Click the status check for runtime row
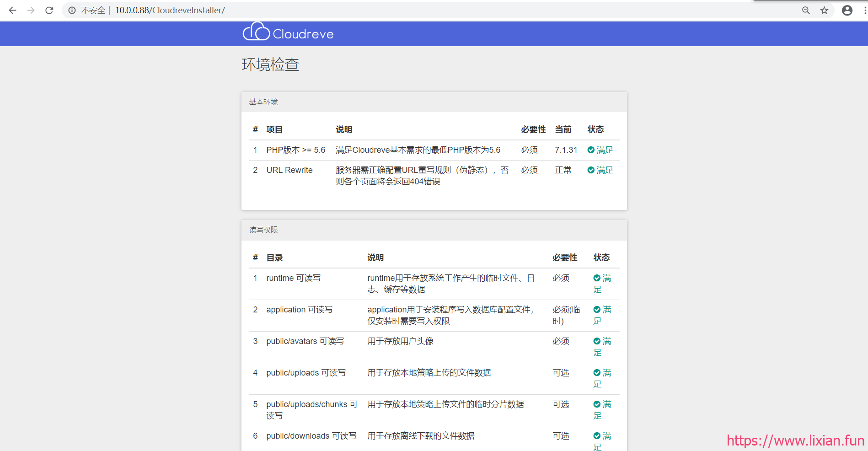Image resolution: width=868 pixels, height=451 pixels. [x=597, y=278]
